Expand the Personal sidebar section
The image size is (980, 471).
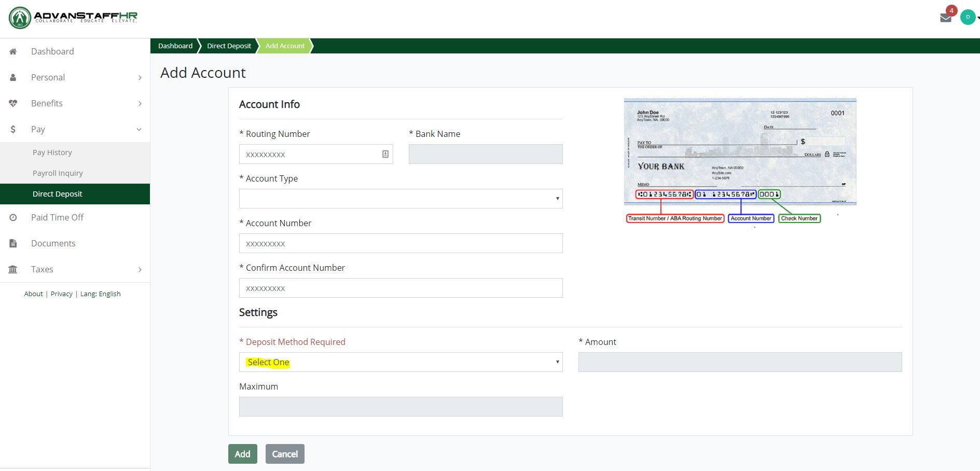coord(139,77)
